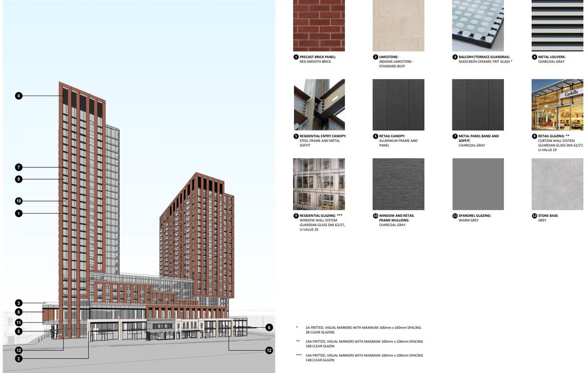The height and width of the screenshot is (373, 588).
Task: Select the charcoal frame mullions texture swatch
Action: (x=398, y=184)
